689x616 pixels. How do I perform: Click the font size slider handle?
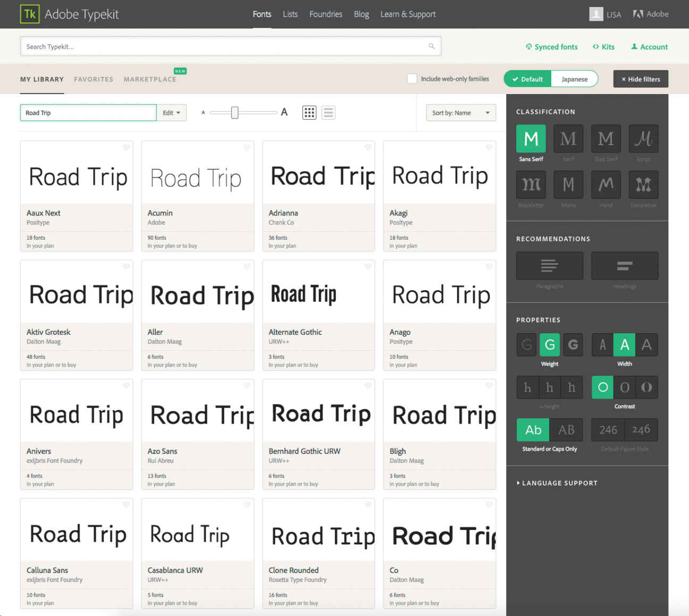click(x=234, y=113)
